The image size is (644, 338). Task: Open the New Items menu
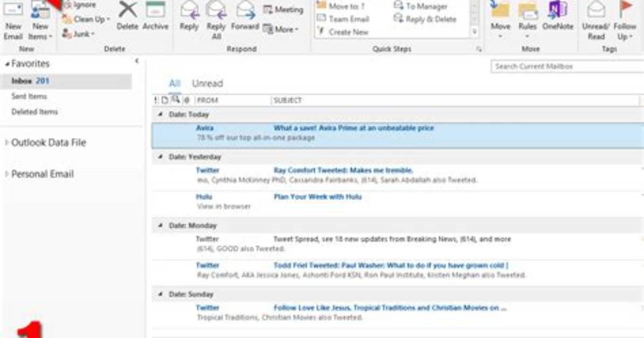(40, 20)
